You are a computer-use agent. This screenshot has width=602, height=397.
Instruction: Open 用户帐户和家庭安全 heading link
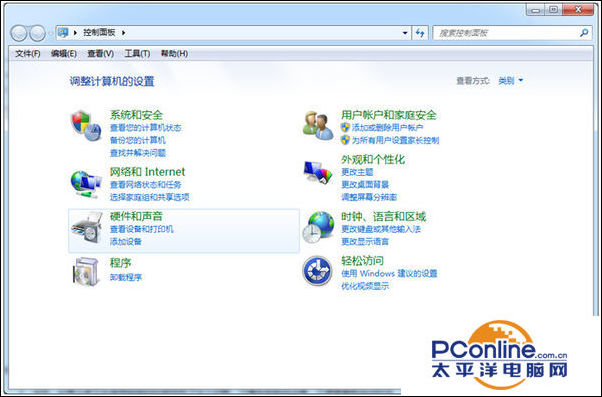point(389,115)
